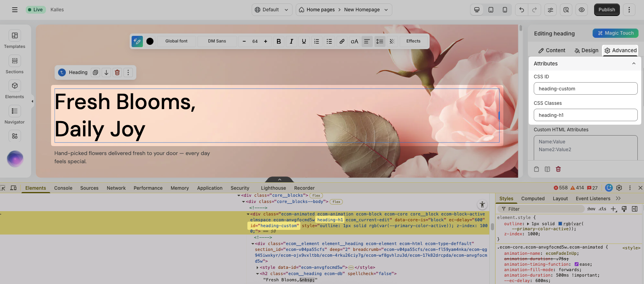Screen dimensions: 644x284
Task: Click the CSS ID input field
Action: (585, 89)
